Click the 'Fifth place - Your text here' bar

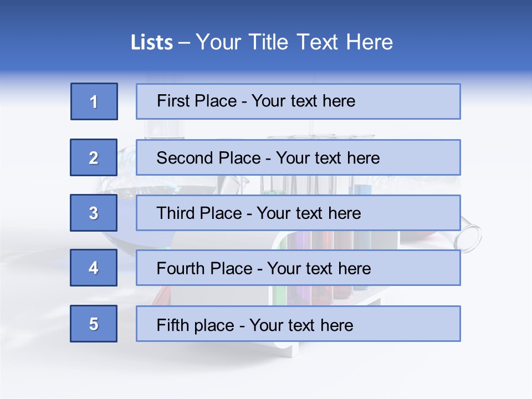pyautogui.click(x=298, y=324)
